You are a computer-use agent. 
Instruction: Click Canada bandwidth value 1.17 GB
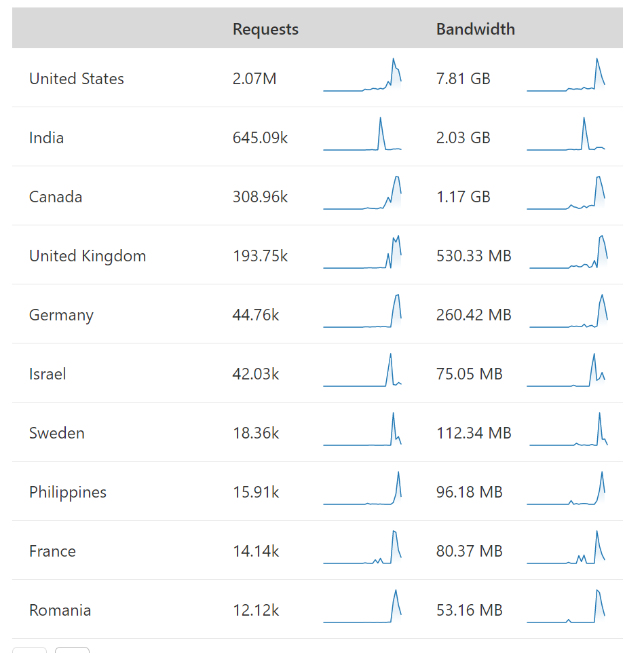tap(463, 197)
